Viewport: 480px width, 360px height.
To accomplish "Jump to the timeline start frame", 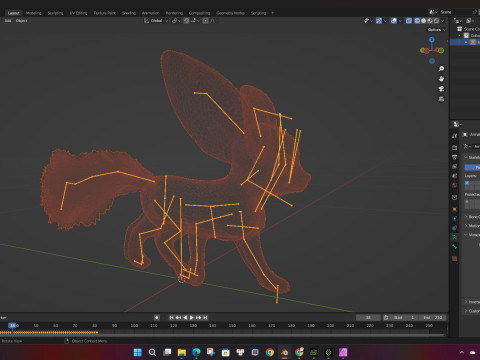I will click(x=171, y=317).
